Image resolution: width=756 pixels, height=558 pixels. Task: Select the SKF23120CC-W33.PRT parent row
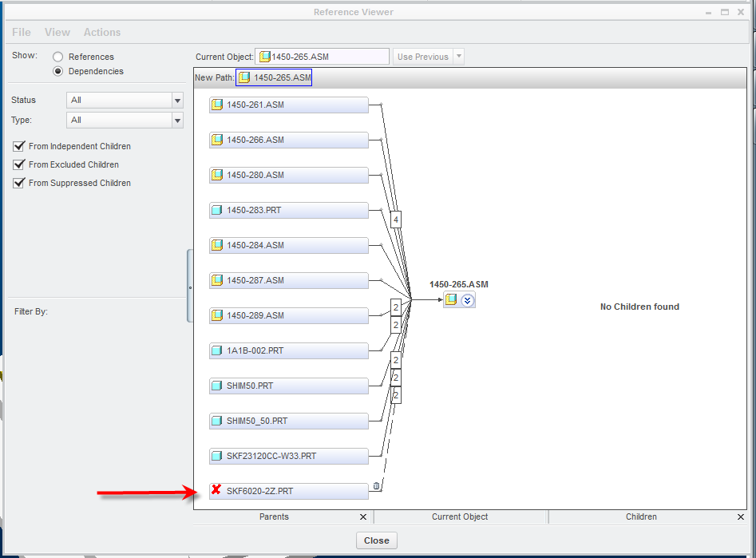tap(289, 456)
